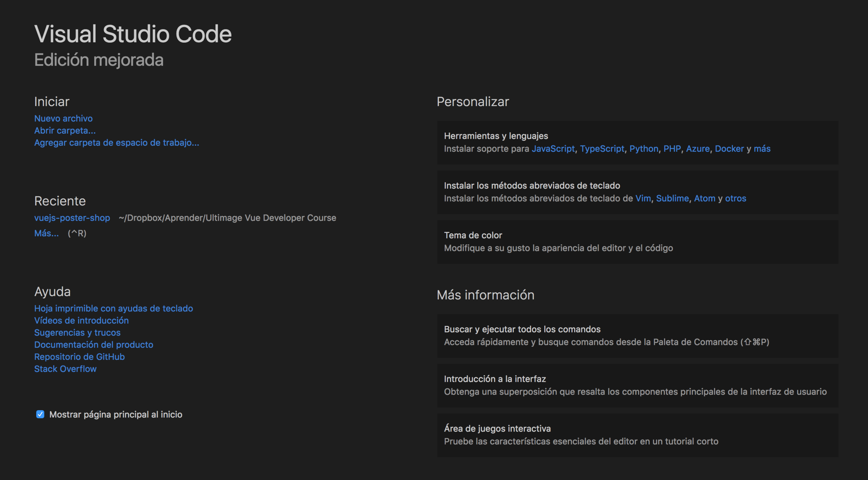Open 'Hoja imprimible con ayudas de teclado'
This screenshot has width=868, height=480.
[113, 308]
